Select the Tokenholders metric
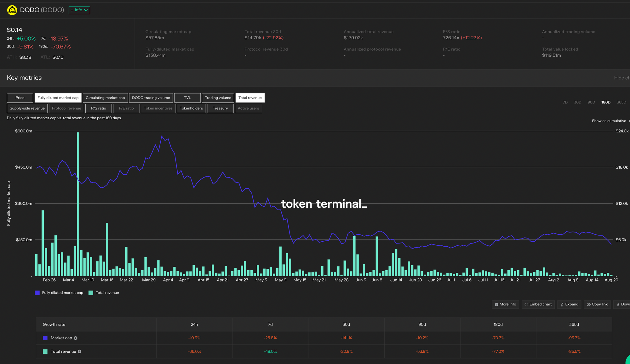This screenshot has width=630, height=364. 191,108
